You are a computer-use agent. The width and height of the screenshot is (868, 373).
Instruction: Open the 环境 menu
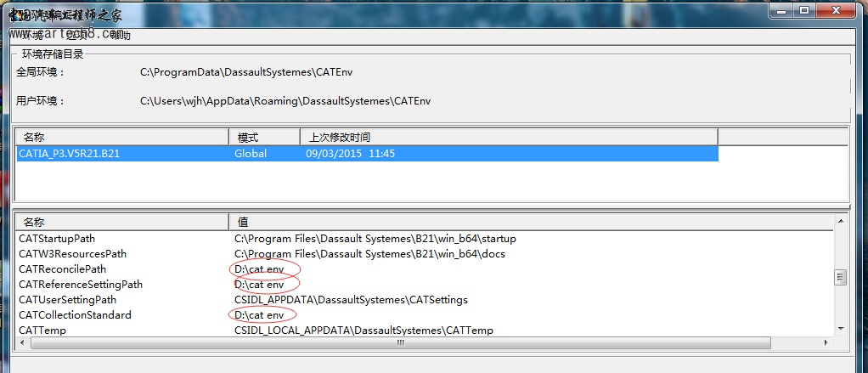(32, 36)
